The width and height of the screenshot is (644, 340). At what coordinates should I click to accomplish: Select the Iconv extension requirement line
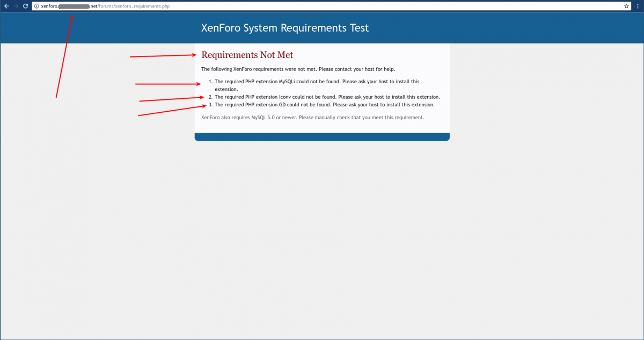pos(327,97)
